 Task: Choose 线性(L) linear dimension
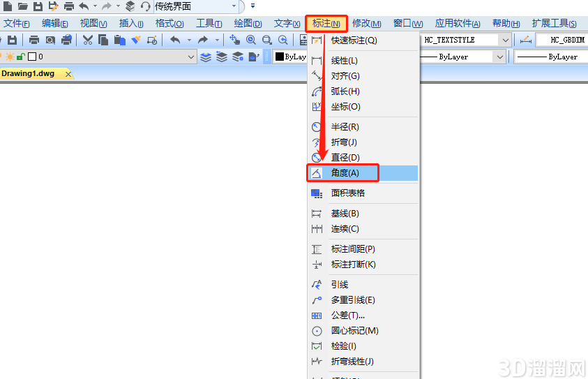362,61
